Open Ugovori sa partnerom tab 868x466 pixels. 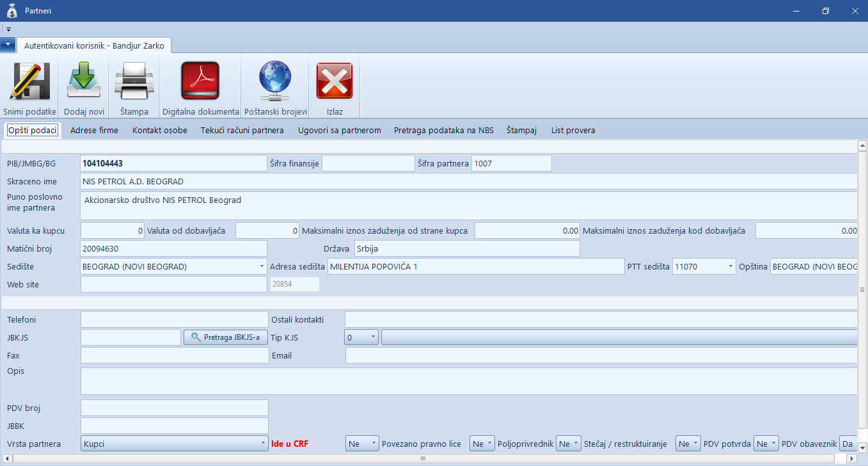click(340, 130)
